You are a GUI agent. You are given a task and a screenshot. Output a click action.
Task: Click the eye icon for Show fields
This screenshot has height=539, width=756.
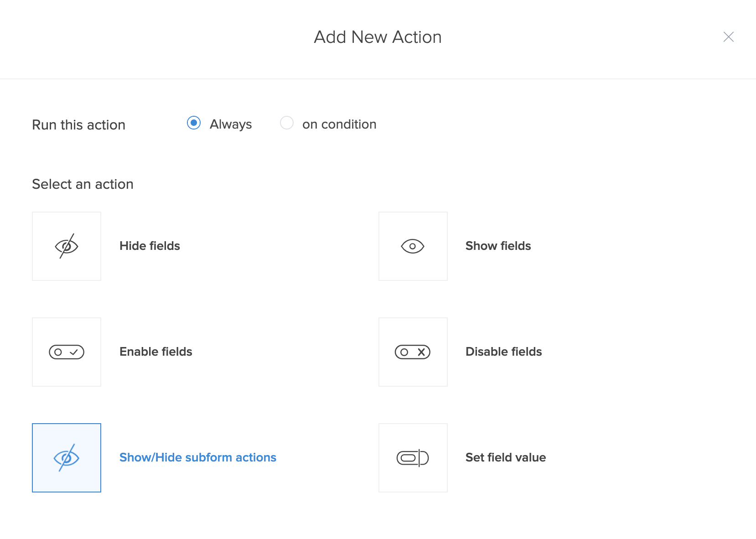413,246
